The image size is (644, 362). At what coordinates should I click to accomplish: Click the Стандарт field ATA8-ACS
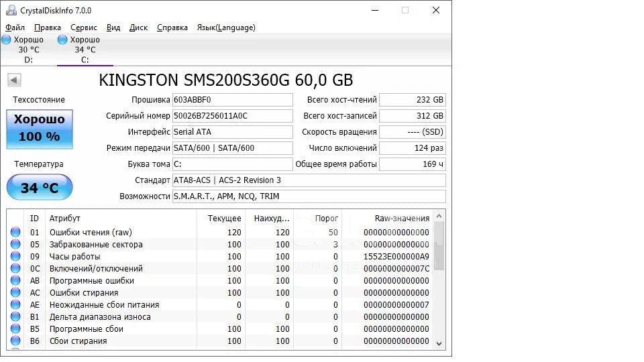pyautogui.click(x=309, y=180)
